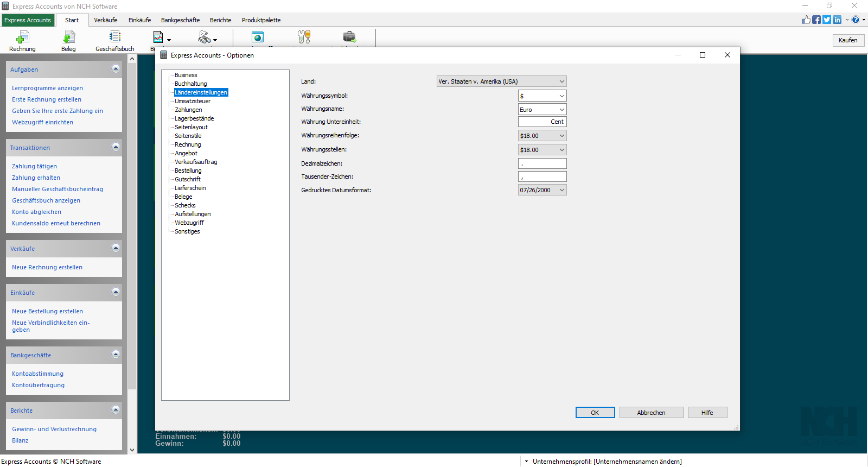Click the Zahlung tätigen link
The width and height of the screenshot is (868, 467).
pos(35,166)
